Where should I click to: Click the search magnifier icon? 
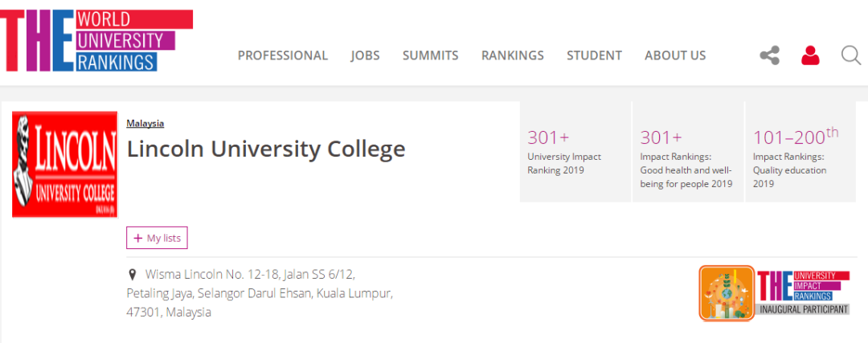pyautogui.click(x=851, y=55)
